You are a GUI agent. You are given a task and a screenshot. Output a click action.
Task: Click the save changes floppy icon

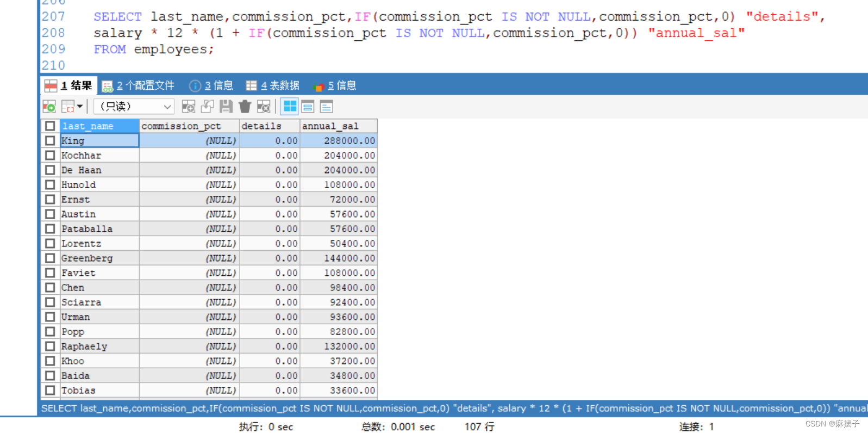pyautogui.click(x=226, y=106)
